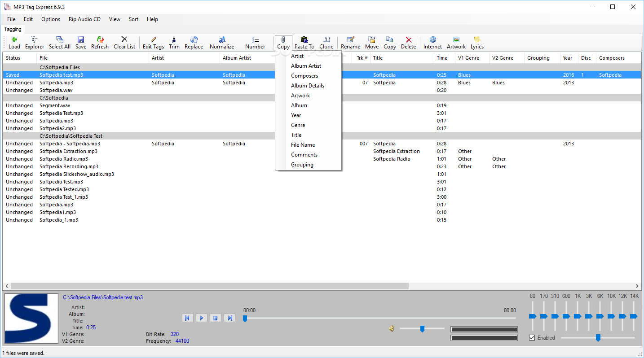
Task: Click the Normalize icon
Action: coord(222,43)
